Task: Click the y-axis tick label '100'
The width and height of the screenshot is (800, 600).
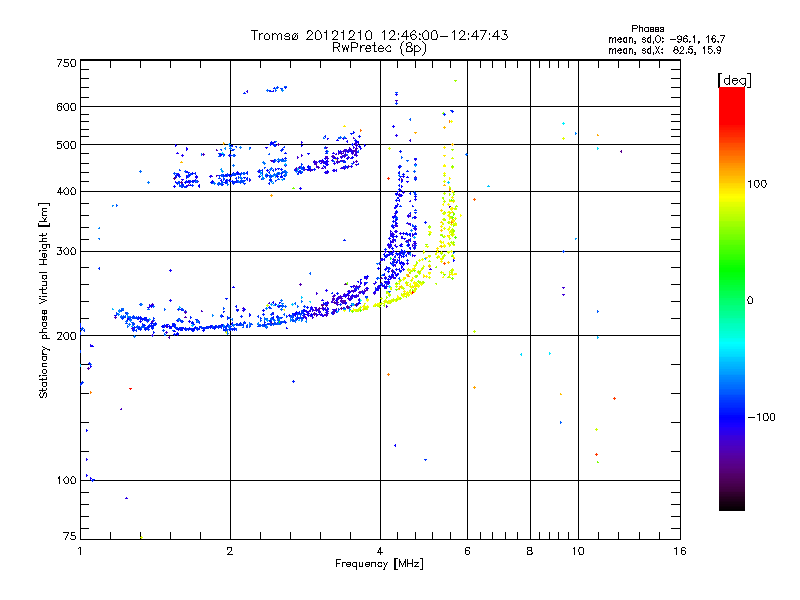Action: pyautogui.click(x=66, y=481)
